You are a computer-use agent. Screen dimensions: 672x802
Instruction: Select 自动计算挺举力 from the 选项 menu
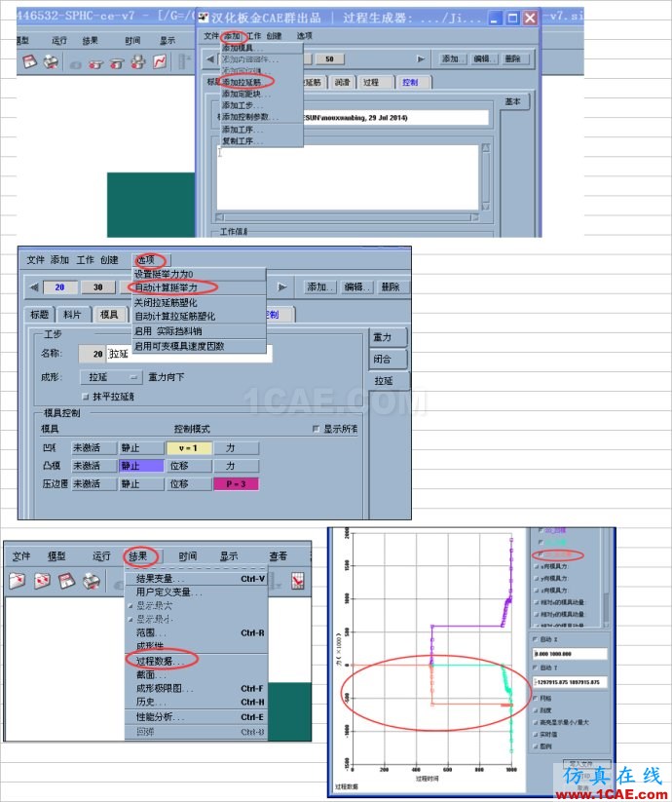(167, 287)
